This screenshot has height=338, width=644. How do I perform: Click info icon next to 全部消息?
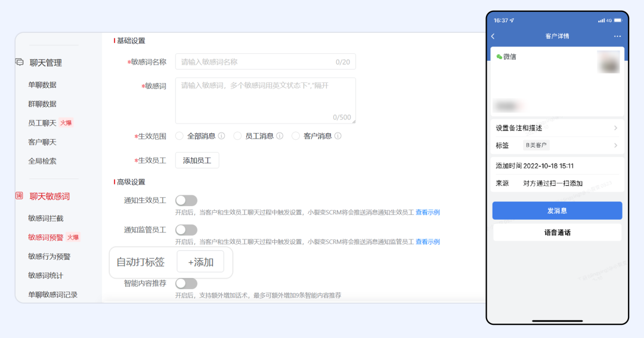221,136
